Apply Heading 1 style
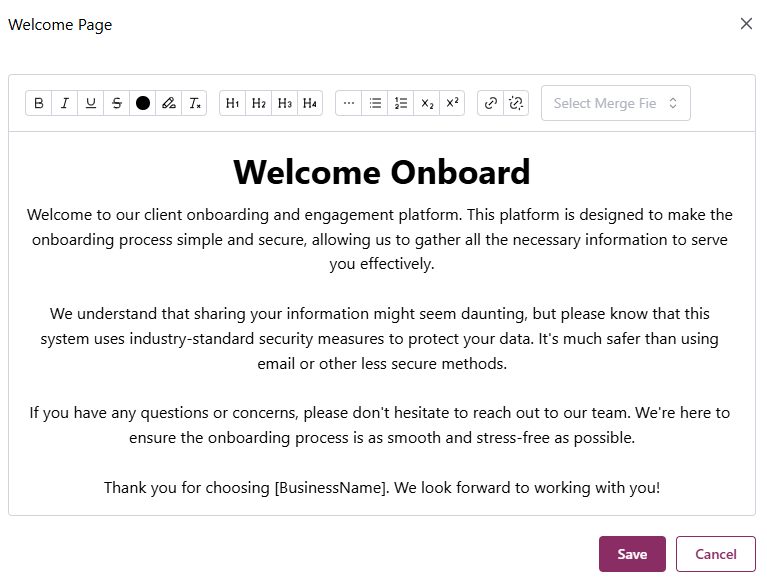 (233, 103)
